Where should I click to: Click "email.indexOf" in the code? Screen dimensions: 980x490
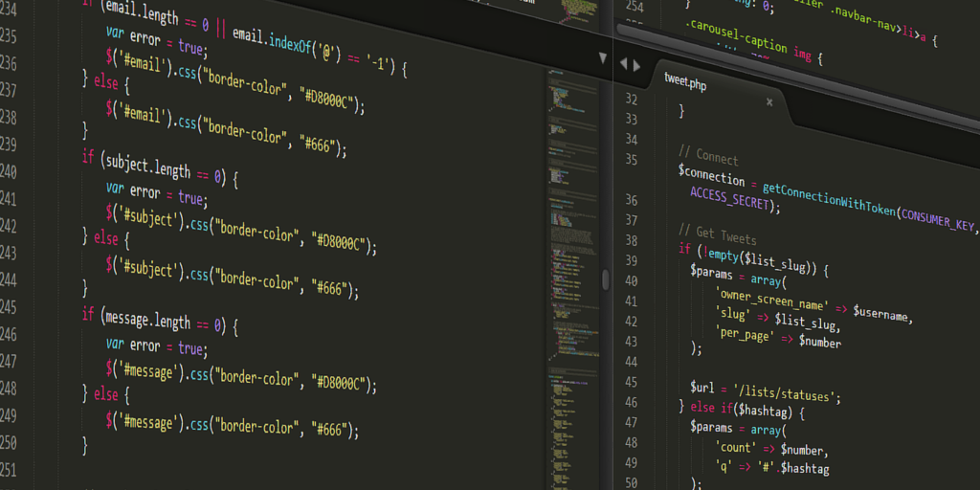coord(273,40)
